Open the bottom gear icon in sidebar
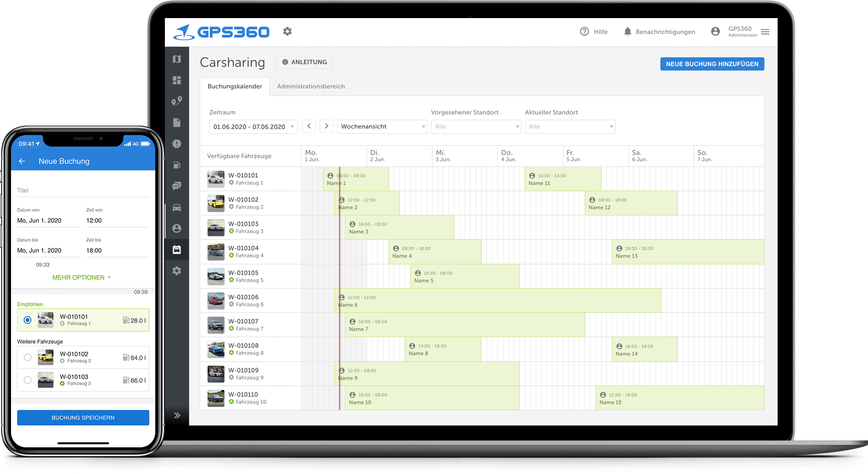The image size is (868, 474). (177, 271)
